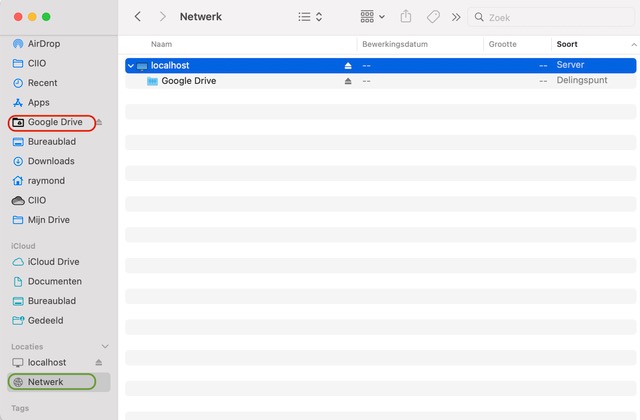Sort by the Naam column header

click(162, 44)
